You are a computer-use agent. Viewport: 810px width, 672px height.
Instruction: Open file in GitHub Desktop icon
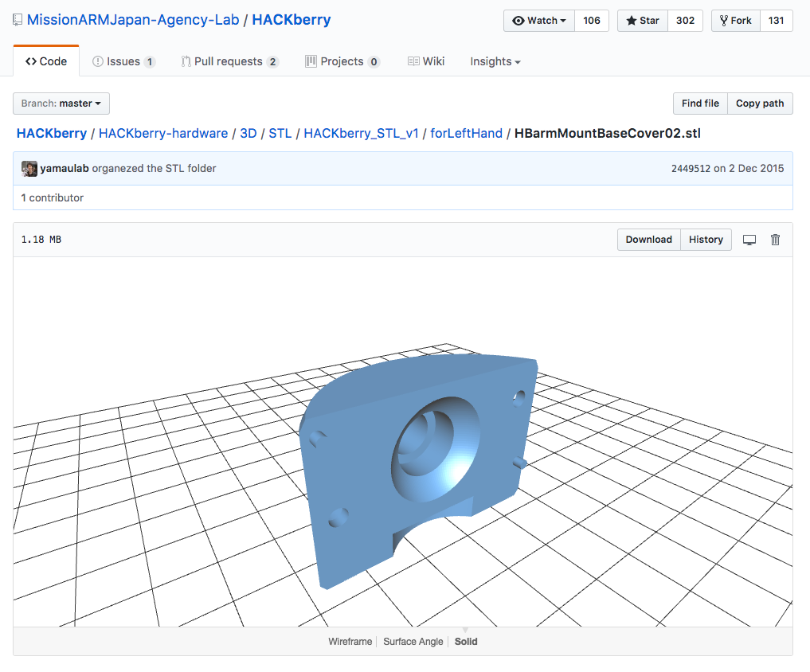point(749,240)
